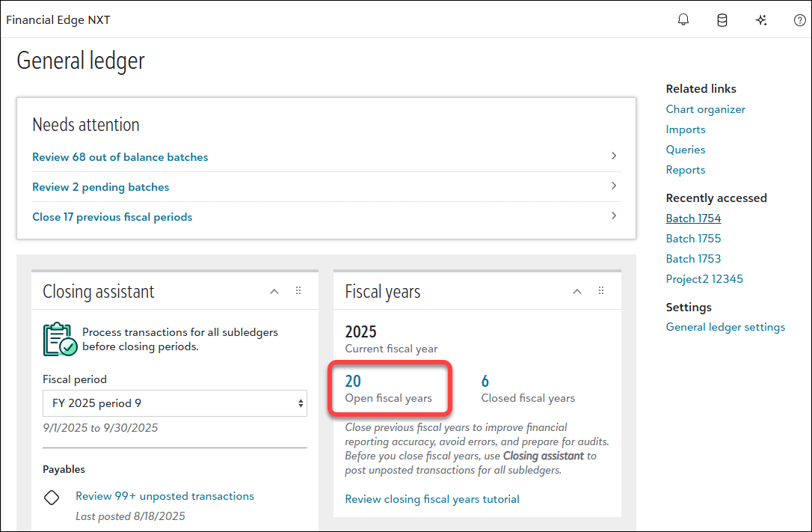Expand chevron for out of balance batches
The width and height of the screenshot is (812, 532).
click(x=614, y=156)
